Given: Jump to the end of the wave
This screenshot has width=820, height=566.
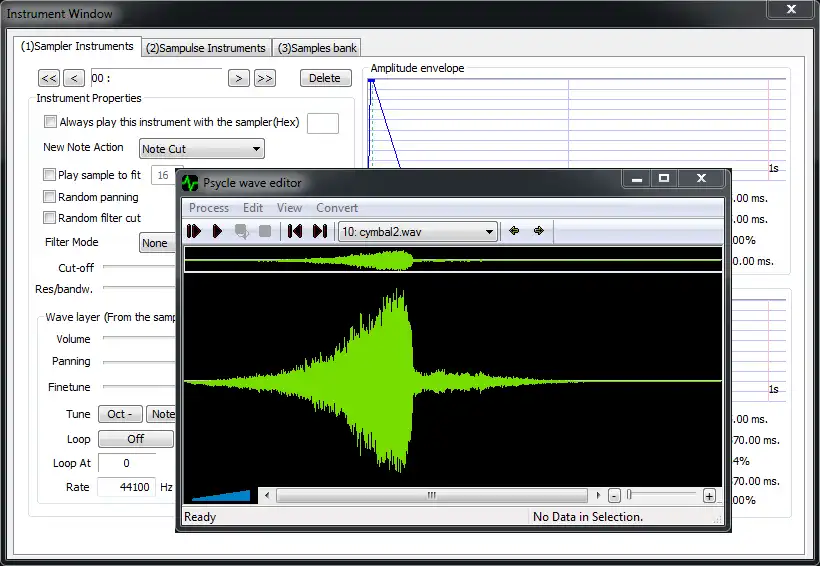Looking at the screenshot, I should pyautogui.click(x=320, y=231).
